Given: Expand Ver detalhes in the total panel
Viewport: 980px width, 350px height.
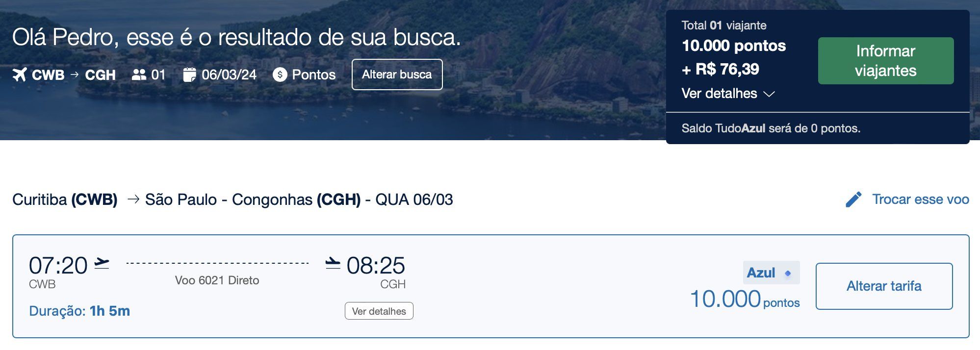Looking at the screenshot, I should click(719, 94).
